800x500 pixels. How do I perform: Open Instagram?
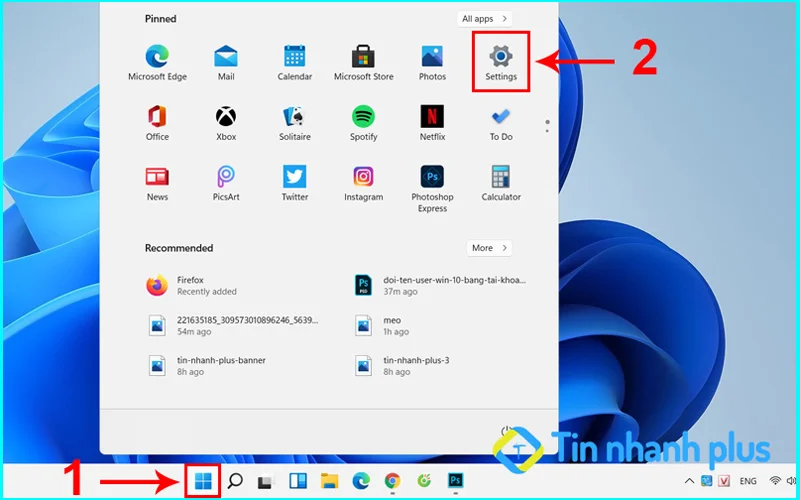click(363, 183)
